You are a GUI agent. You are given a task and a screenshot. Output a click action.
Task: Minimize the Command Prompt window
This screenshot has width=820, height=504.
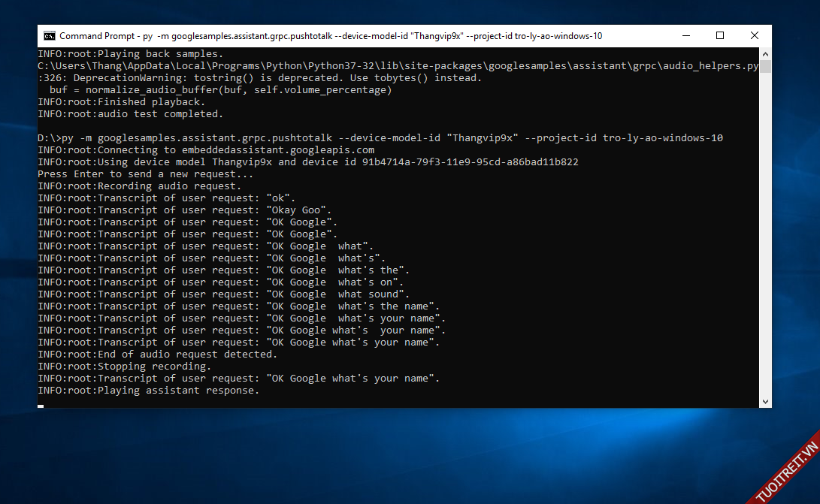coord(685,36)
